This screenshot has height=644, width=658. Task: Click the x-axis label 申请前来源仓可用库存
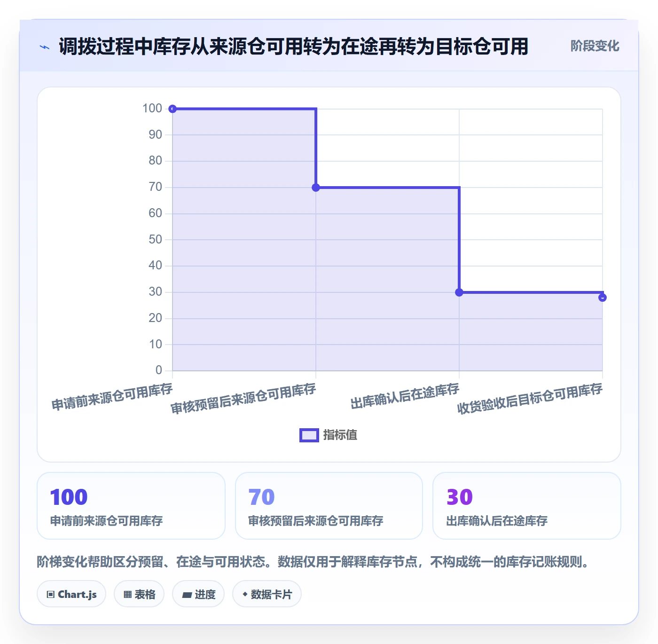click(112, 397)
